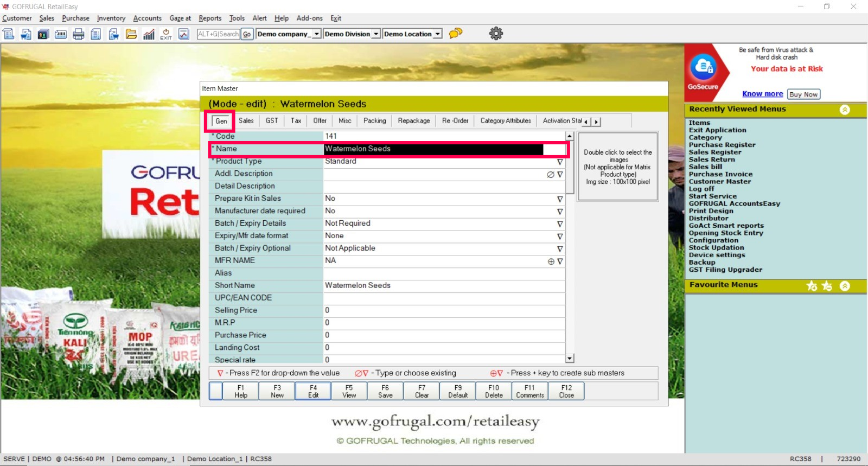The height and width of the screenshot is (466, 868).
Task: Click the add-to-favourites star icon
Action: tap(812, 285)
